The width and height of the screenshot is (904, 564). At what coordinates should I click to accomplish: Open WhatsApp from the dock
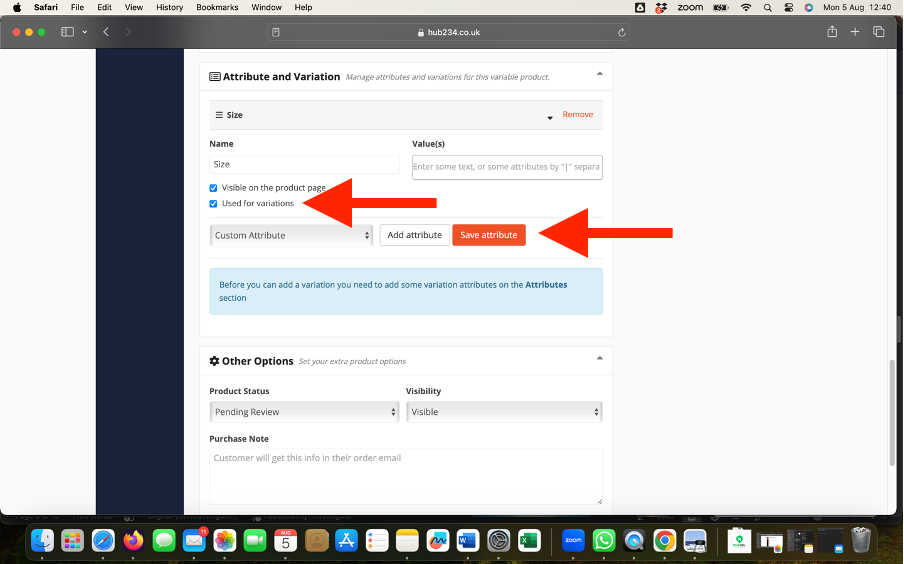click(603, 541)
